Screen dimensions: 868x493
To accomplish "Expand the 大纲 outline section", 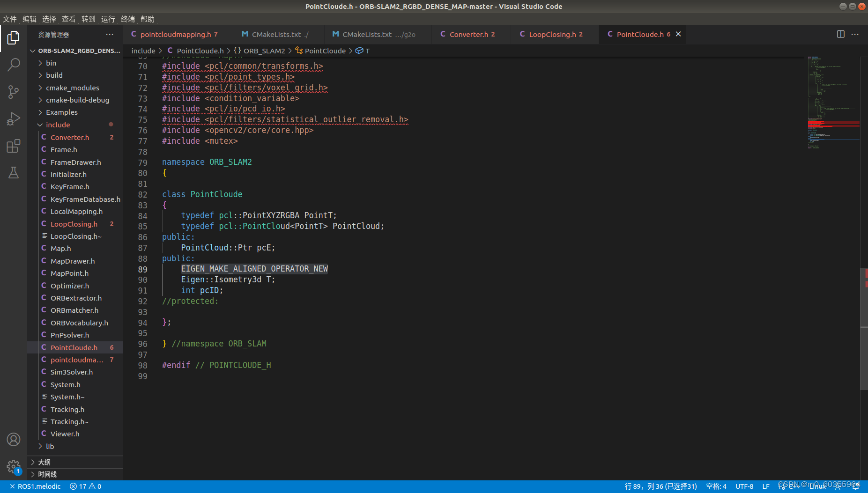I will pyautogui.click(x=75, y=462).
